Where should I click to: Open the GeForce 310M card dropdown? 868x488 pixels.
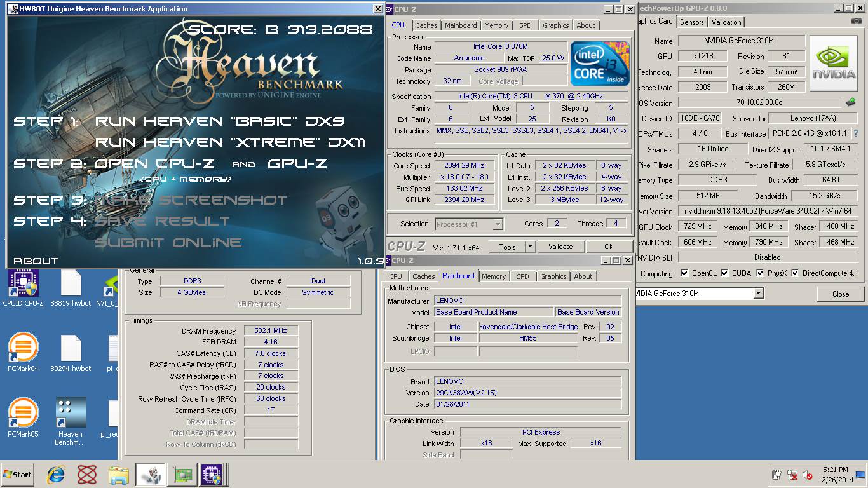click(758, 294)
